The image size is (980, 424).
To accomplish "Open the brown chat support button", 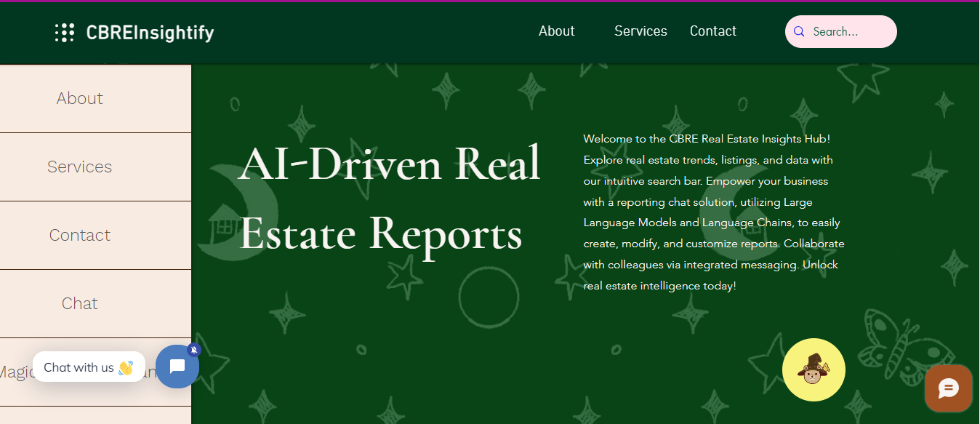I will click(x=949, y=388).
